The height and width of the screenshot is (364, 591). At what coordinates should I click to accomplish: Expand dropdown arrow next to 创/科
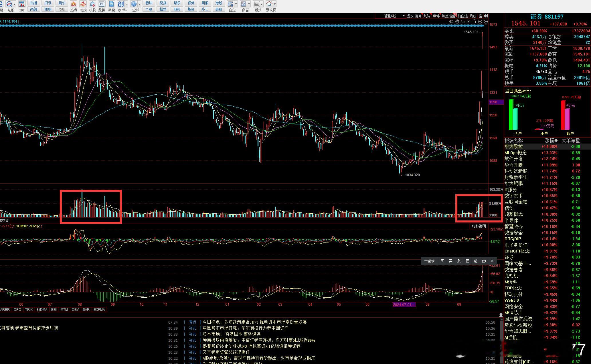tap(126, 4)
